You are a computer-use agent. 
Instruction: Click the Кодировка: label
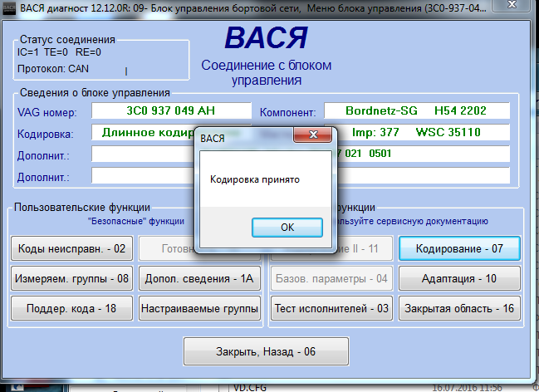click(46, 134)
